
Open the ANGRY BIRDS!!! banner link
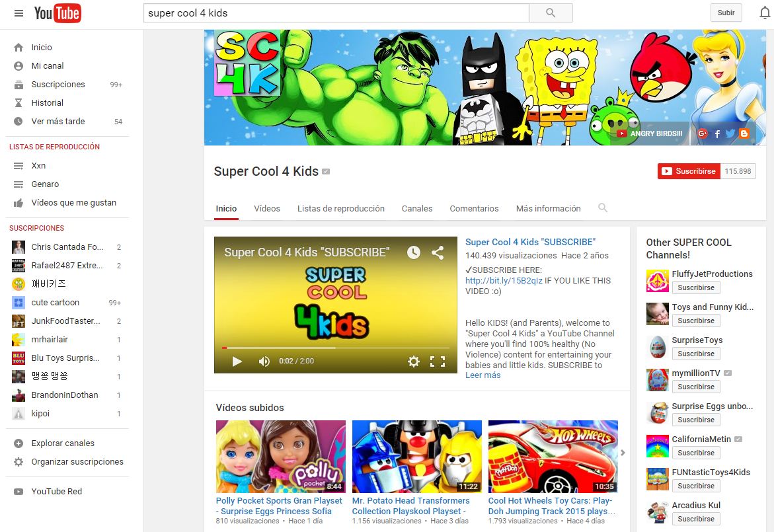[650, 133]
